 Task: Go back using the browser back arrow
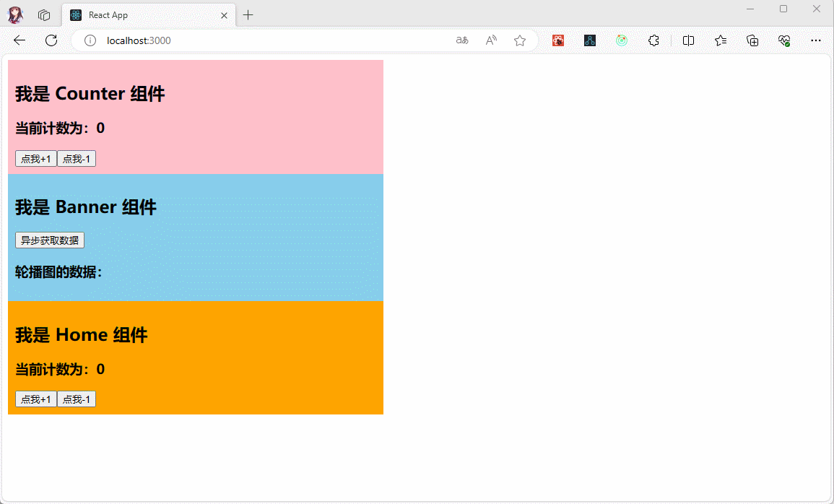point(19,40)
